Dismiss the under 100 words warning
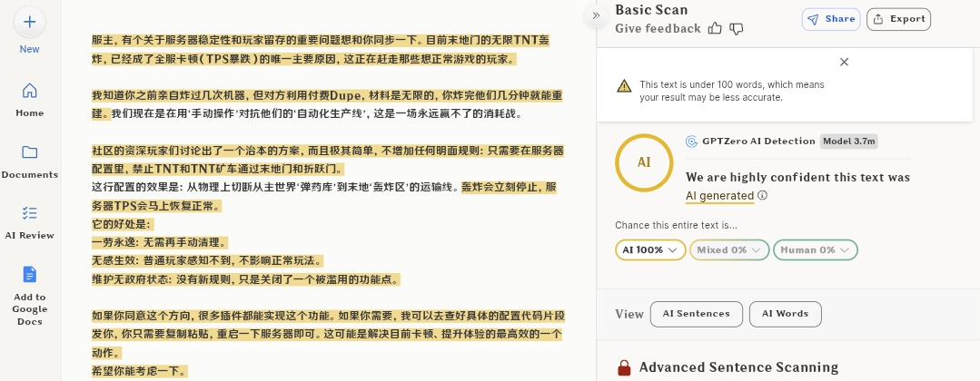 point(844,62)
